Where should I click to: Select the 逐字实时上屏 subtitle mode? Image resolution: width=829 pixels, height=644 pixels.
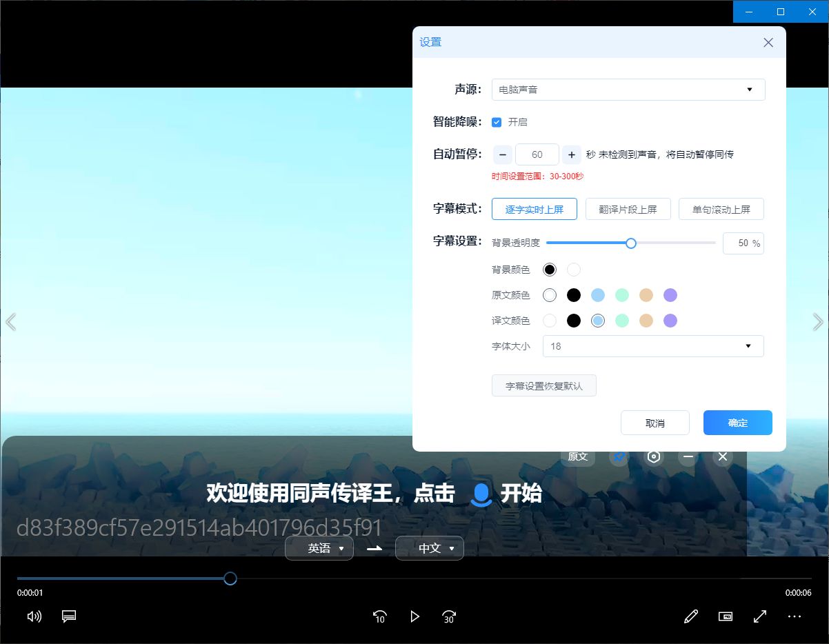tap(535, 209)
